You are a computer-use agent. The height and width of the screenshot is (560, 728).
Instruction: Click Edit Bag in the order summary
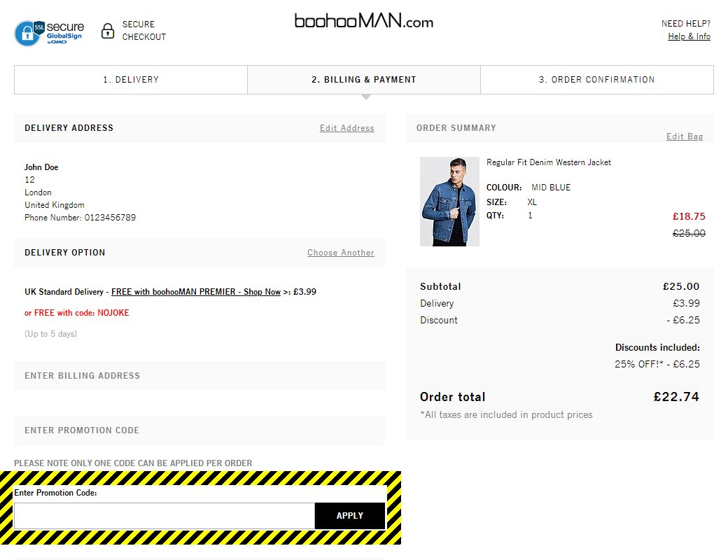point(685,136)
